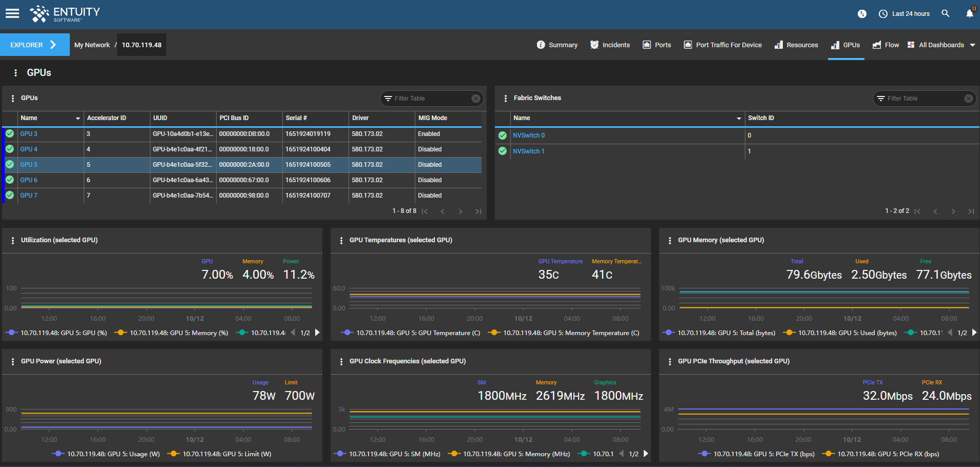Image resolution: width=980 pixels, height=467 pixels.
Task: Open the search magnifier icon
Action: 945,13
